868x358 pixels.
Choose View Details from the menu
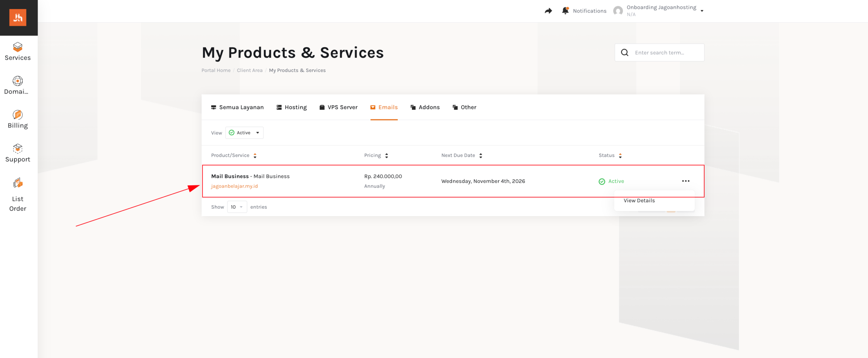coord(639,201)
